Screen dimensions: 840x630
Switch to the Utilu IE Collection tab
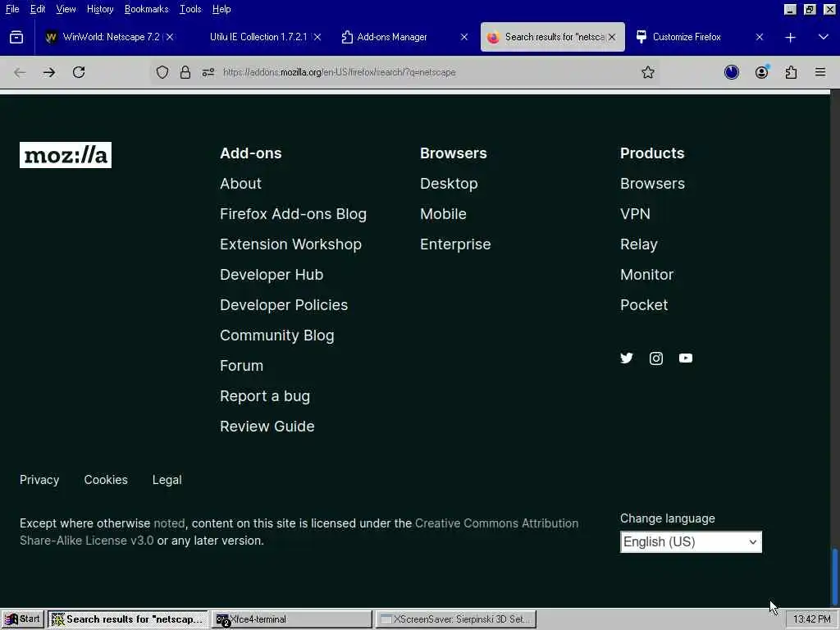tap(258, 37)
